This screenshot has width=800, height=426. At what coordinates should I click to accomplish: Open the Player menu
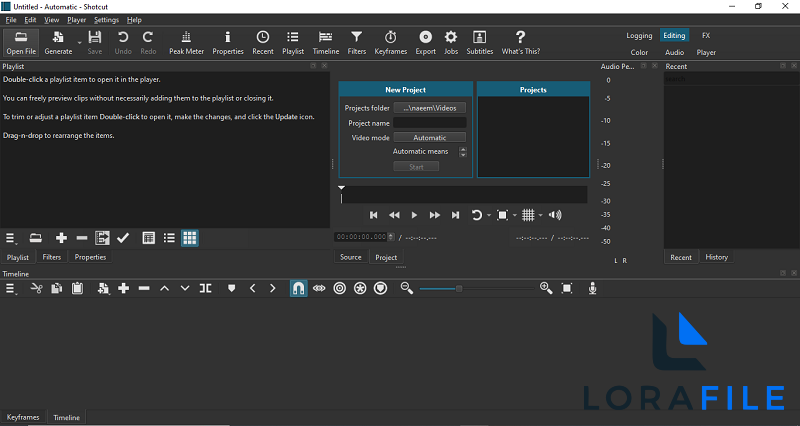pyautogui.click(x=77, y=20)
